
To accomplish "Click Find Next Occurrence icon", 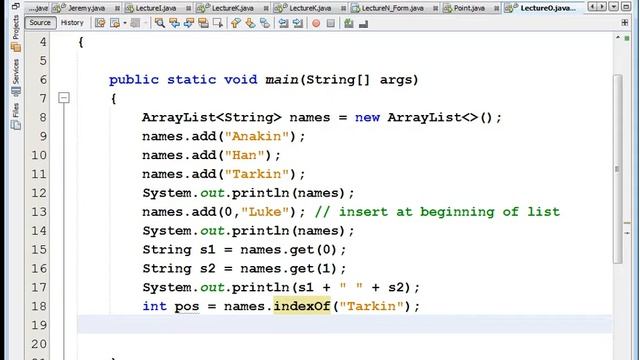I will coord(189,23).
